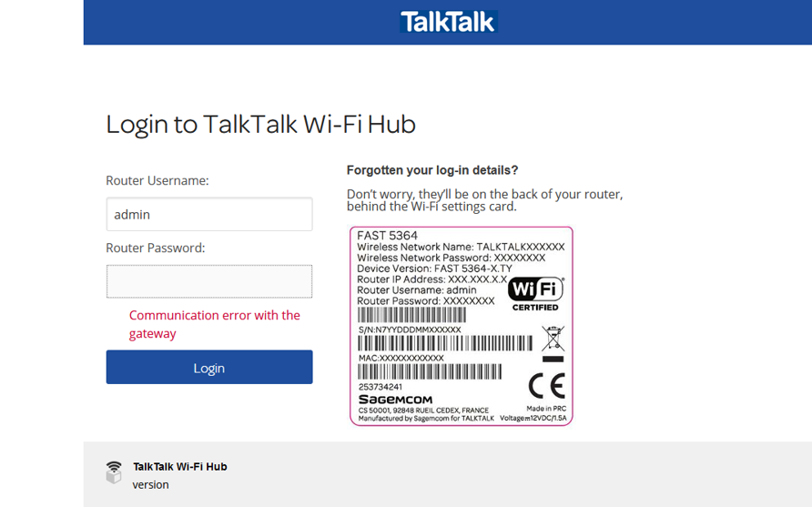Click the TalkTalk logo in the header
The height and width of the screenshot is (507, 812).
[x=448, y=22]
